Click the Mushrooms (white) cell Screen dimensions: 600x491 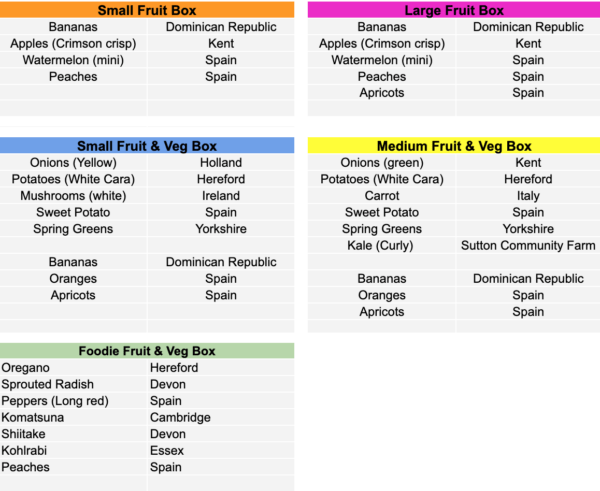click(74, 196)
